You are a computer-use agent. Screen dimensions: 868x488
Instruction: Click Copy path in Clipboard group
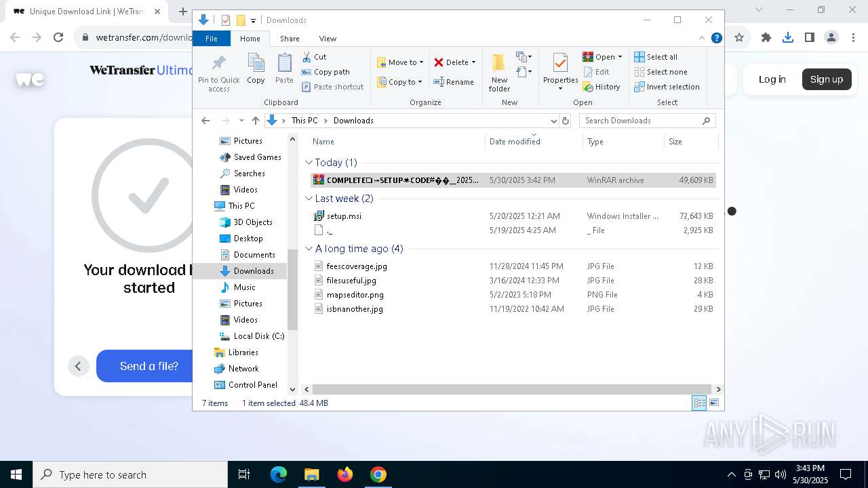pos(325,72)
